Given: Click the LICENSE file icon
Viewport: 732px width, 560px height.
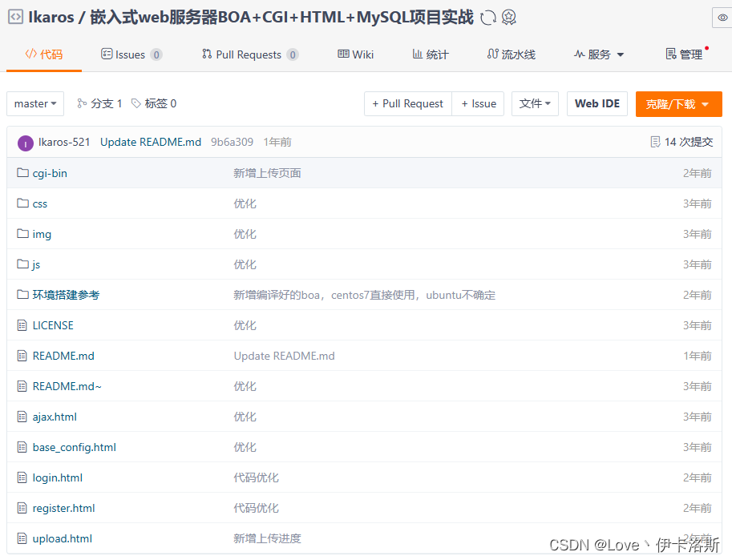Looking at the screenshot, I should click(x=23, y=325).
